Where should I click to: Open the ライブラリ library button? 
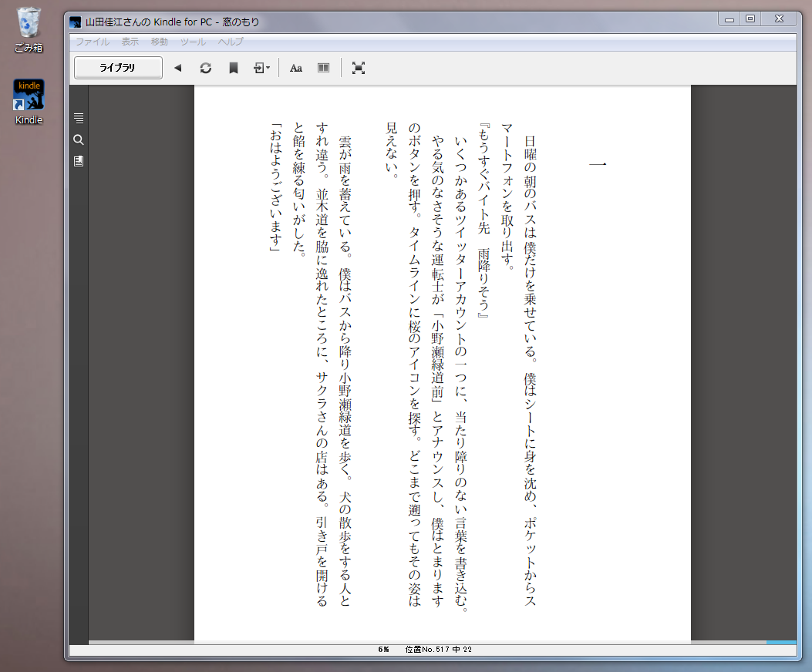118,68
